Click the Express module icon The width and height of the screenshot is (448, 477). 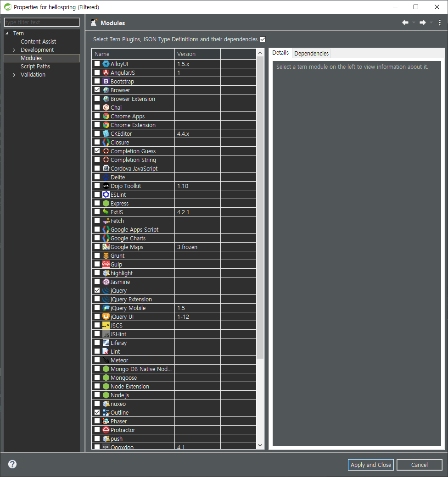click(x=106, y=203)
